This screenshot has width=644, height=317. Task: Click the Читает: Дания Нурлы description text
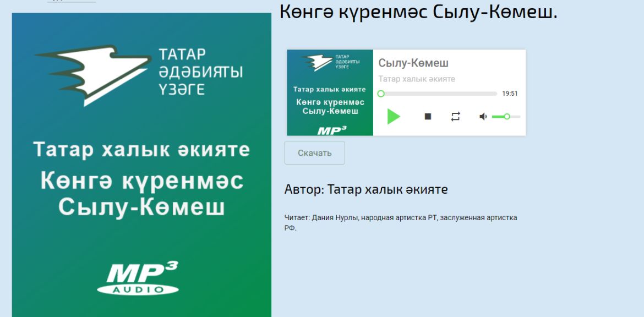pyautogui.click(x=401, y=223)
